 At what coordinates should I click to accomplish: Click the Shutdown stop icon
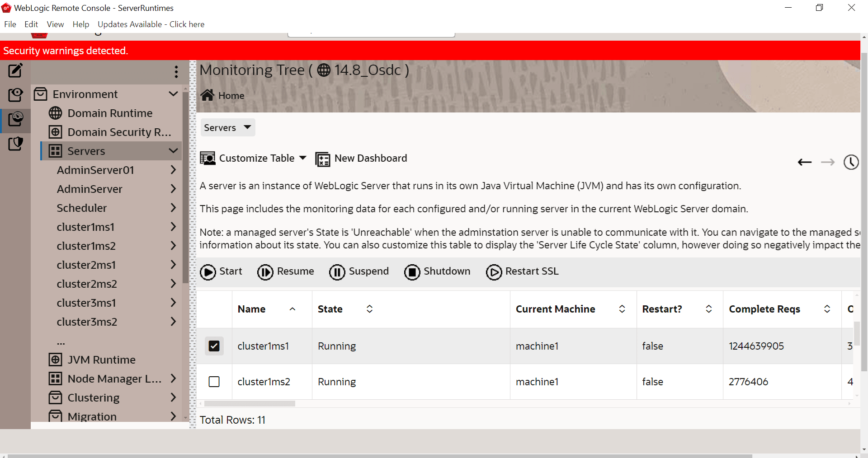tap(412, 272)
